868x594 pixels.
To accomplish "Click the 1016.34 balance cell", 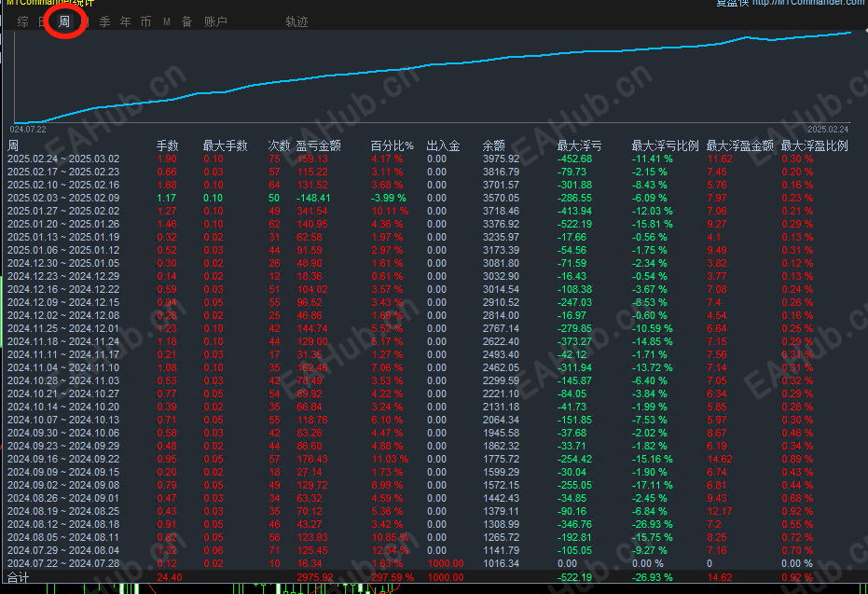I will tap(501, 563).
